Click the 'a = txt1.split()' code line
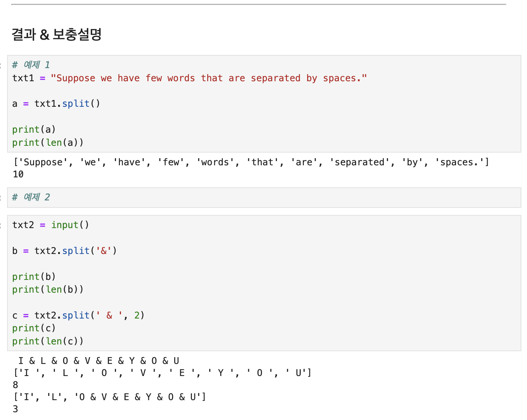 [x=56, y=104]
